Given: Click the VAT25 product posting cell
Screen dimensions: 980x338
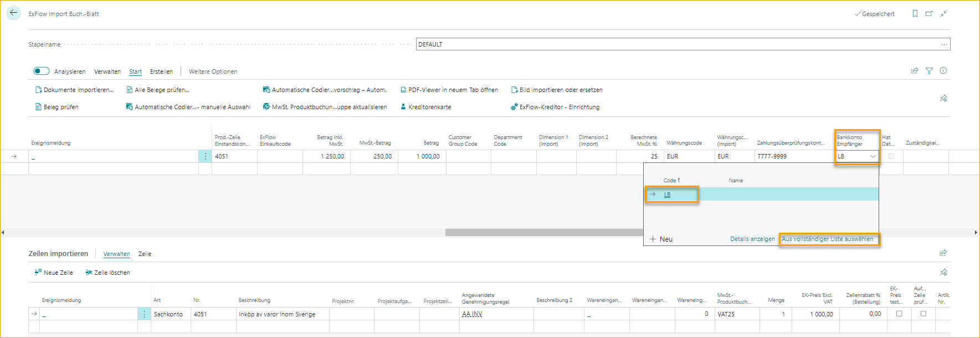Looking at the screenshot, I should (737, 314).
